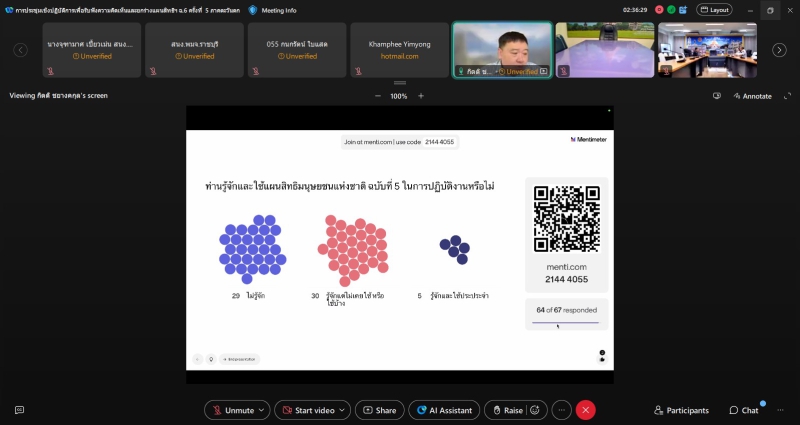Select Khamphee Yimyong participant tile
Viewport: 800px width, 425px height.
tap(398, 50)
